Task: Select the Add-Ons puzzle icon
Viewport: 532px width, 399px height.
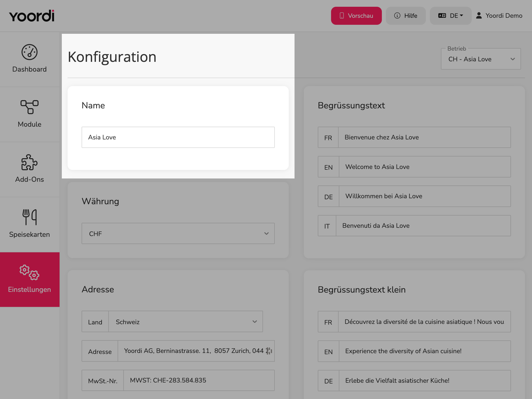Action: pos(30,162)
